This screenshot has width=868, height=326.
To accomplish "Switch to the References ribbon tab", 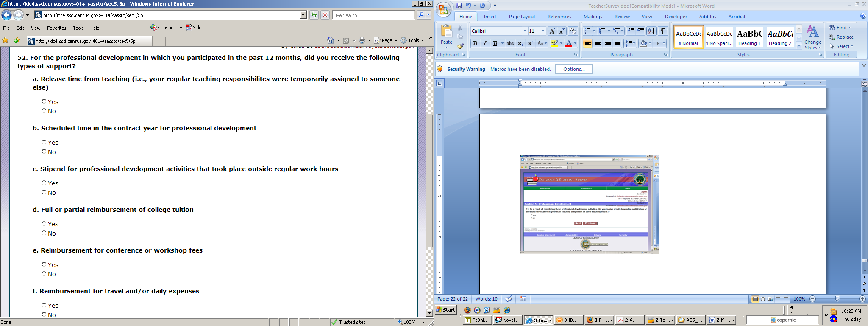I will (x=559, y=17).
